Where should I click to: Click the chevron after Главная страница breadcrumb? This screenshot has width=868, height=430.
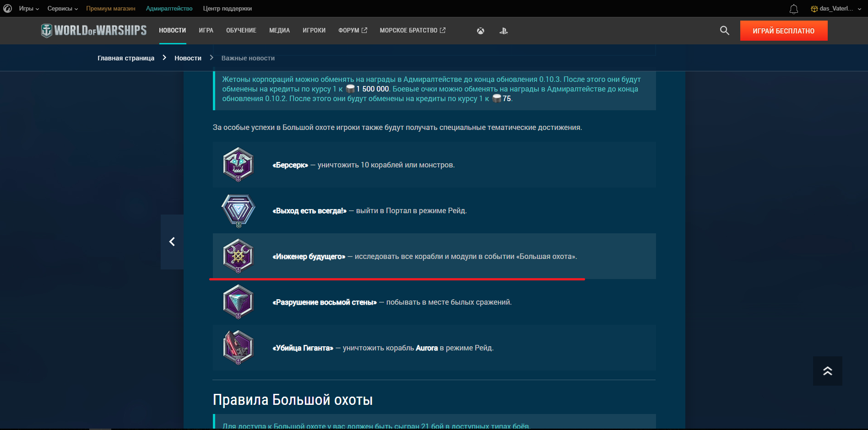[164, 58]
